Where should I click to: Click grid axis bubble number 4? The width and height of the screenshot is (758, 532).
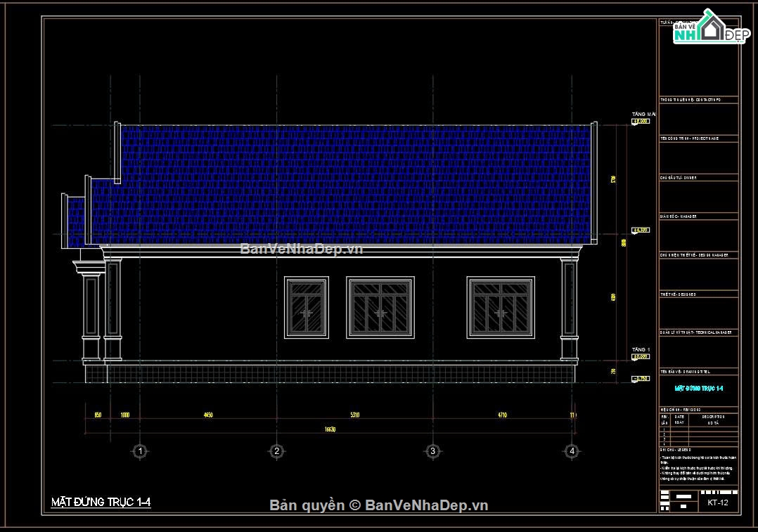click(572, 450)
